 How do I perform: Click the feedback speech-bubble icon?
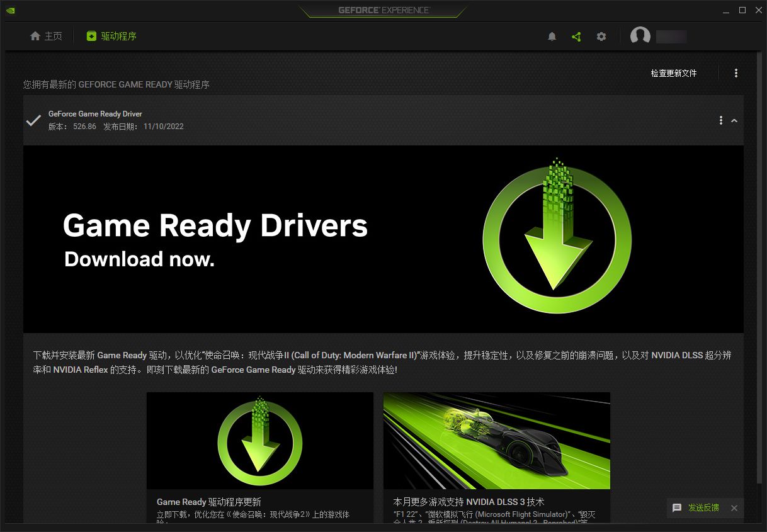(x=677, y=508)
